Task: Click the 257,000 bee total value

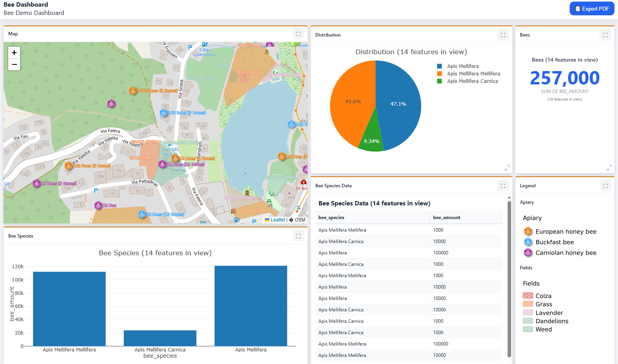Action: coord(565,78)
